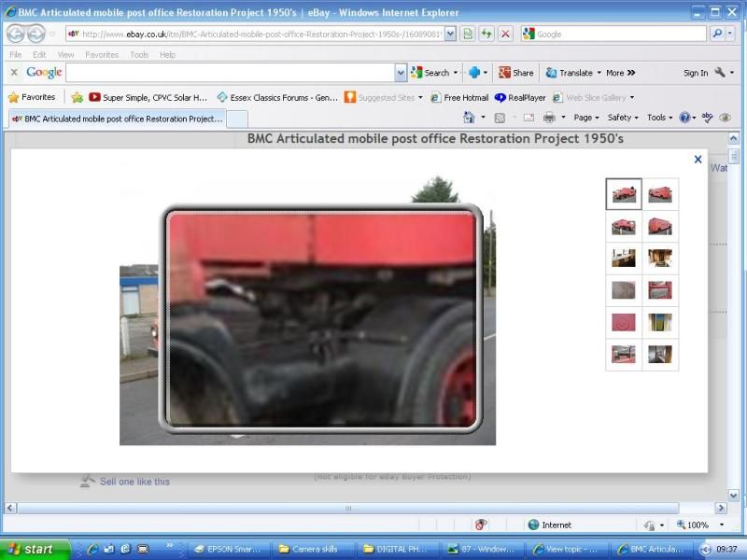Select the first truck thumbnail image

click(624, 194)
